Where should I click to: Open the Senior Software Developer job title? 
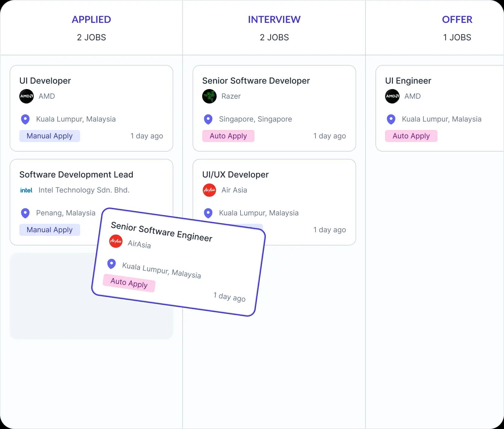256,81
